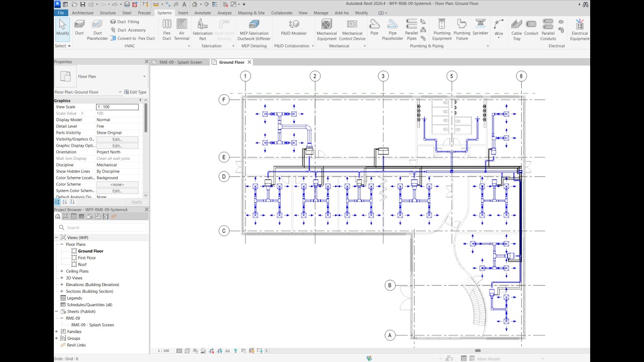Click the Plumbing Equipment tool

click(x=442, y=30)
